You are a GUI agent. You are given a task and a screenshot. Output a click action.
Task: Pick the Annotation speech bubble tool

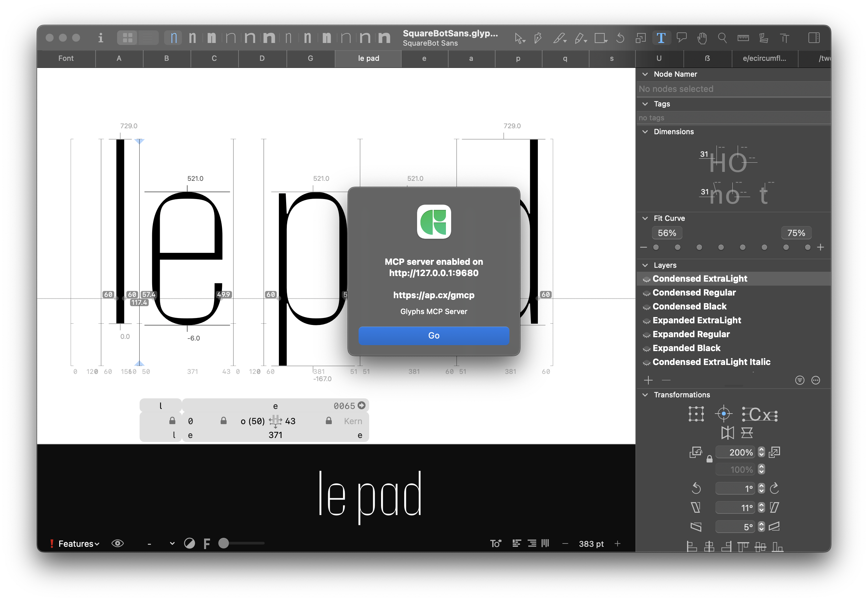[x=681, y=38]
